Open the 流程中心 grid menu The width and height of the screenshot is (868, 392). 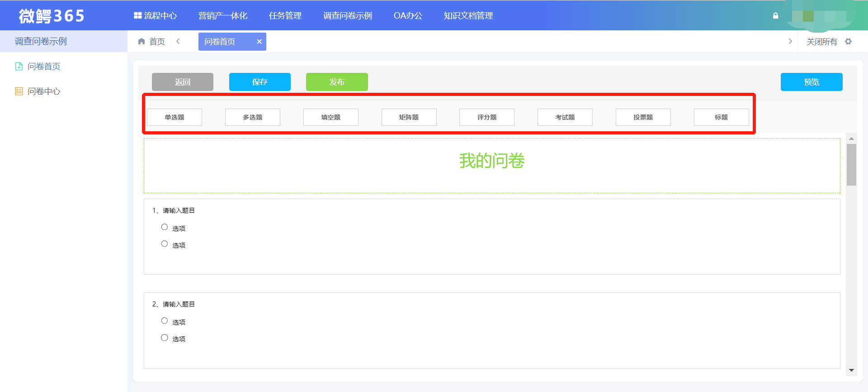coord(155,16)
